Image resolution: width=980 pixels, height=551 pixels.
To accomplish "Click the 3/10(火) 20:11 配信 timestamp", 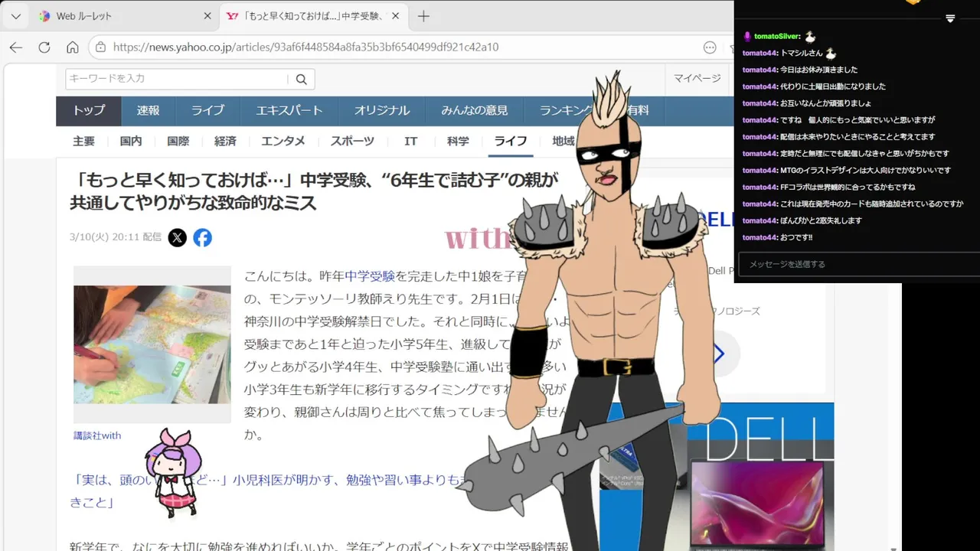I will pyautogui.click(x=116, y=237).
